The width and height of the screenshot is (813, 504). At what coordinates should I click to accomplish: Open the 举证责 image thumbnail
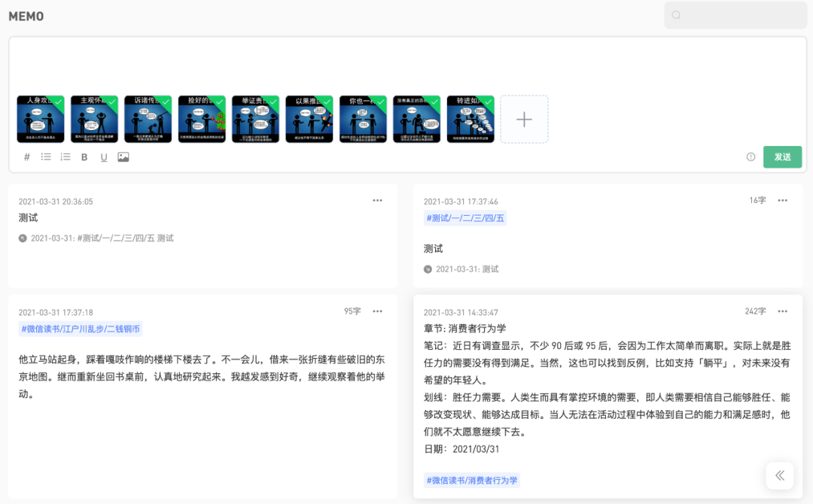(256, 119)
